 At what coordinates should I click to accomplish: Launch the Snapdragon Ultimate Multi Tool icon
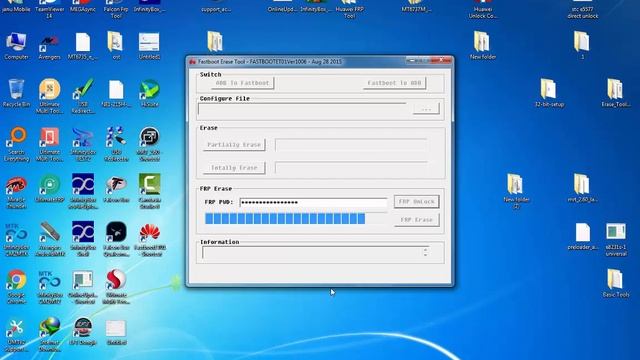116,280
